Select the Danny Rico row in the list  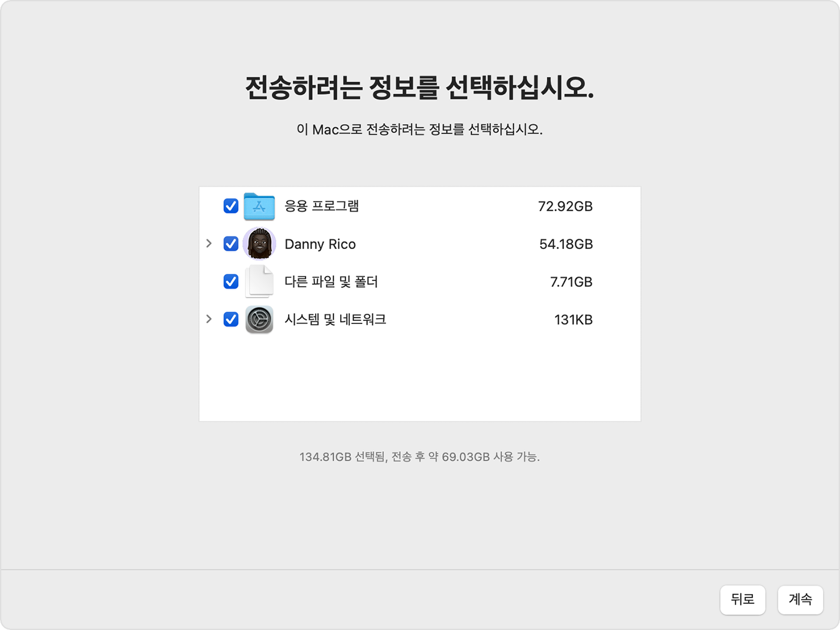click(320, 244)
